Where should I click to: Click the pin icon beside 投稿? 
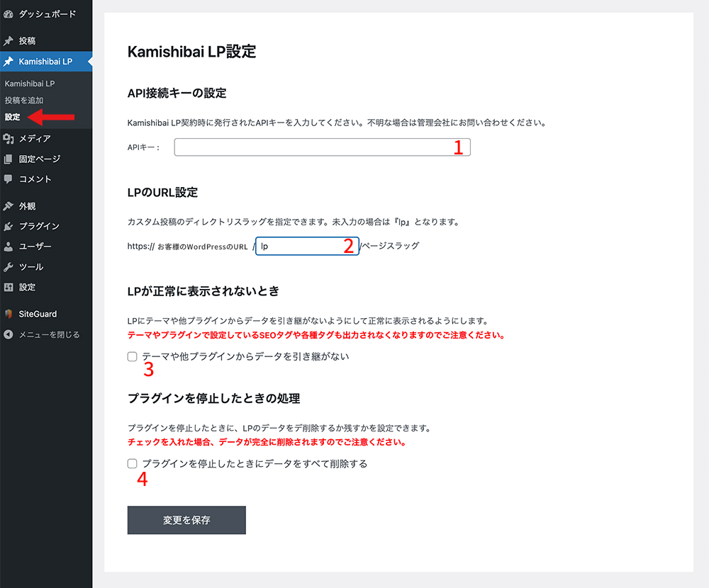point(8,41)
